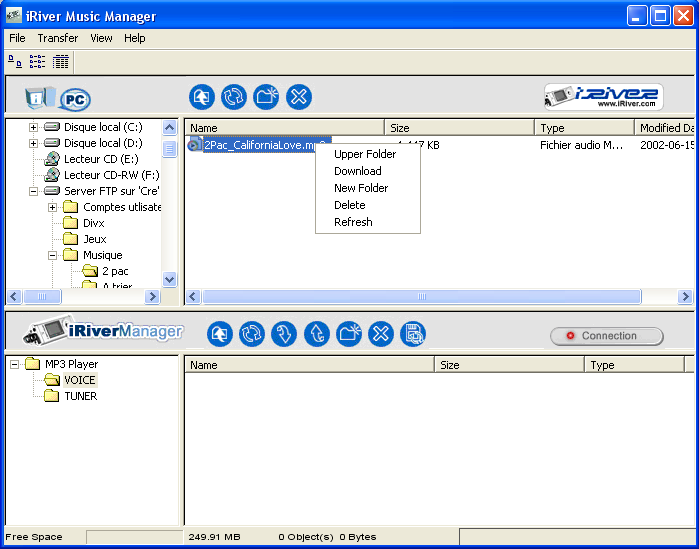Collapse the Musique folder node
The image size is (699, 549).
point(53,256)
